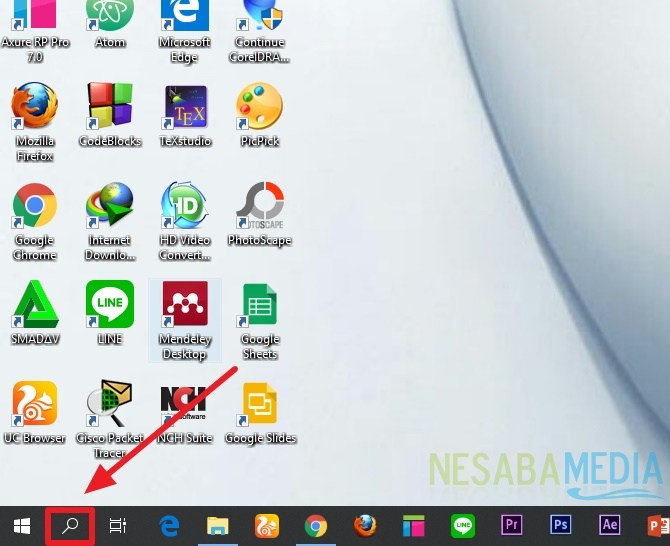Select the Internet Download Manager desktop icon
670x546 pixels.
tap(110, 222)
